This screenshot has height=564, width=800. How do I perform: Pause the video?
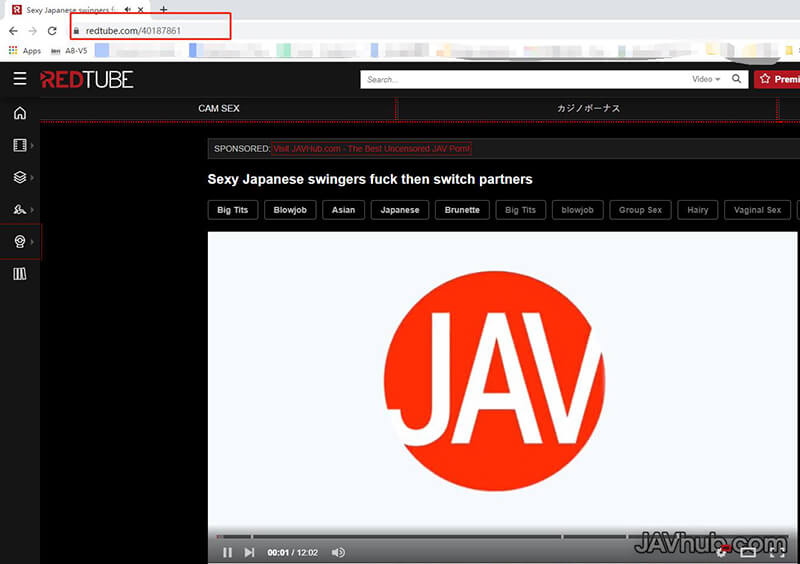228,552
